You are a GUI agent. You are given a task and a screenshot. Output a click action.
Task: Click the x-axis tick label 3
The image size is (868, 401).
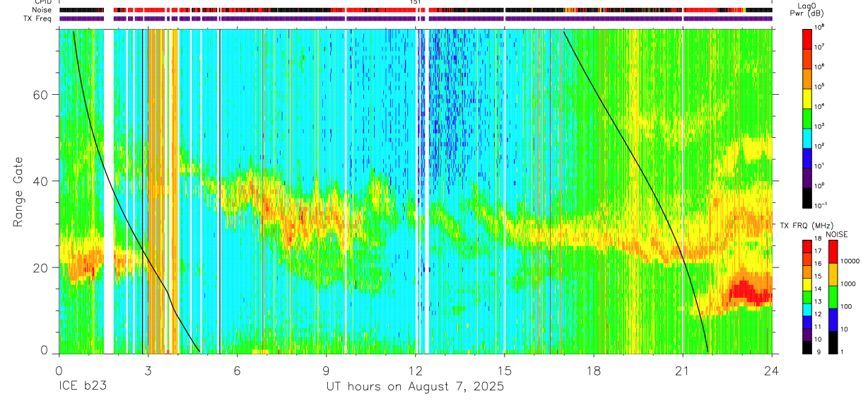tap(148, 370)
